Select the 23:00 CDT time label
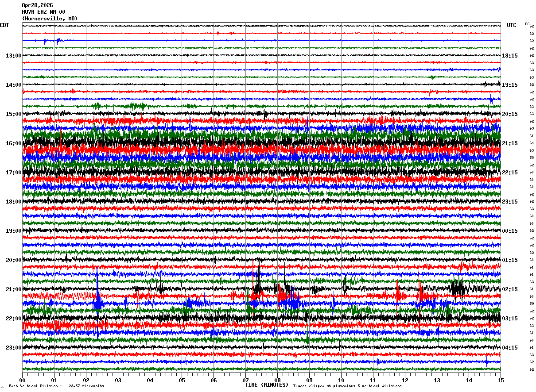536x392 pixels. 14,348
